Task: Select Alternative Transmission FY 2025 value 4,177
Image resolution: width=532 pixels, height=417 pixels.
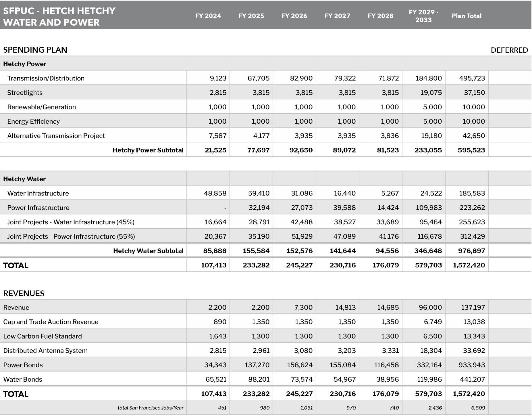Action: point(261,136)
